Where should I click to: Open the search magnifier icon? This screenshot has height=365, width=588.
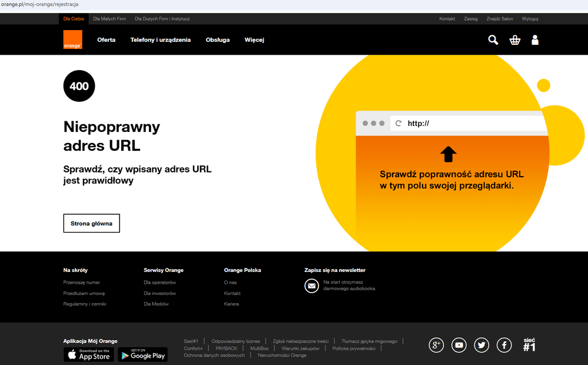click(493, 40)
